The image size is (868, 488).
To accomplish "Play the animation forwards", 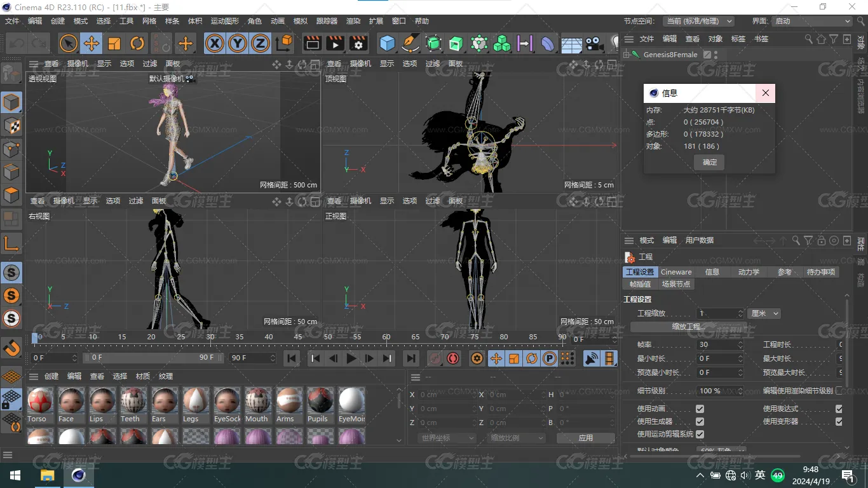I will 351,358.
